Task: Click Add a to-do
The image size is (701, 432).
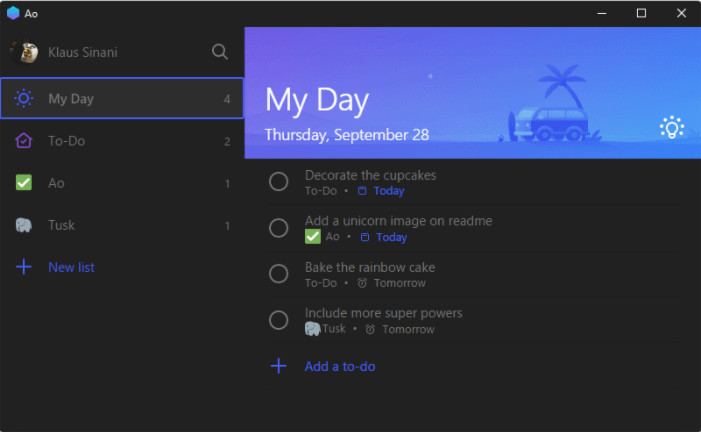Action: (340, 366)
